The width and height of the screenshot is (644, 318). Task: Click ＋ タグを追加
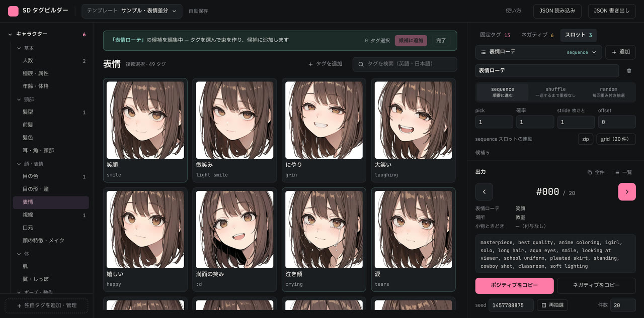coord(326,64)
